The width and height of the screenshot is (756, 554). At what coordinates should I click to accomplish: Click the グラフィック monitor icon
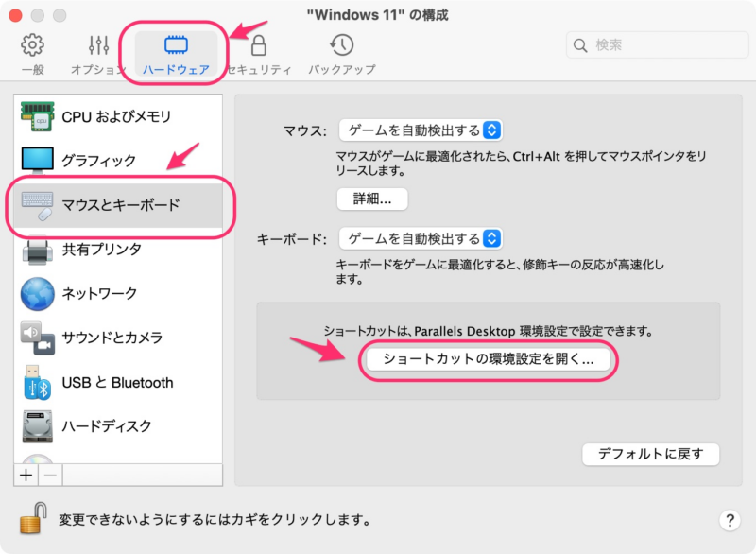(x=38, y=161)
